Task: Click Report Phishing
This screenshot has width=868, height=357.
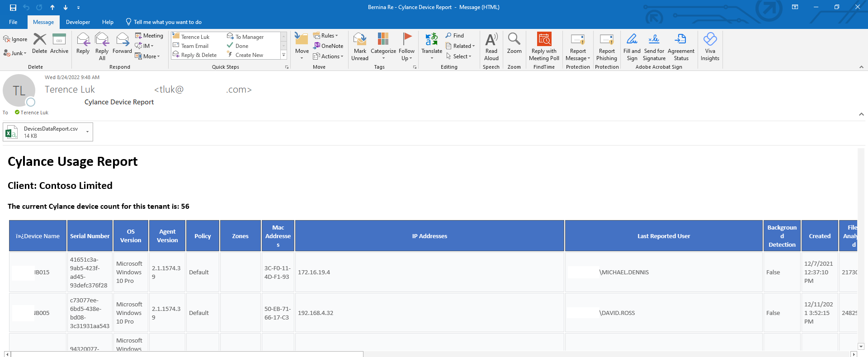Action: point(607,47)
